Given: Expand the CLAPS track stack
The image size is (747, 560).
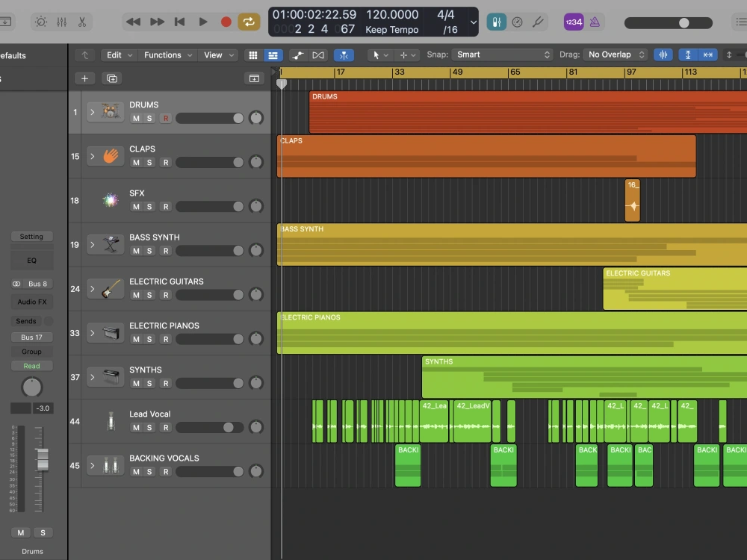Looking at the screenshot, I should point(93,156).
